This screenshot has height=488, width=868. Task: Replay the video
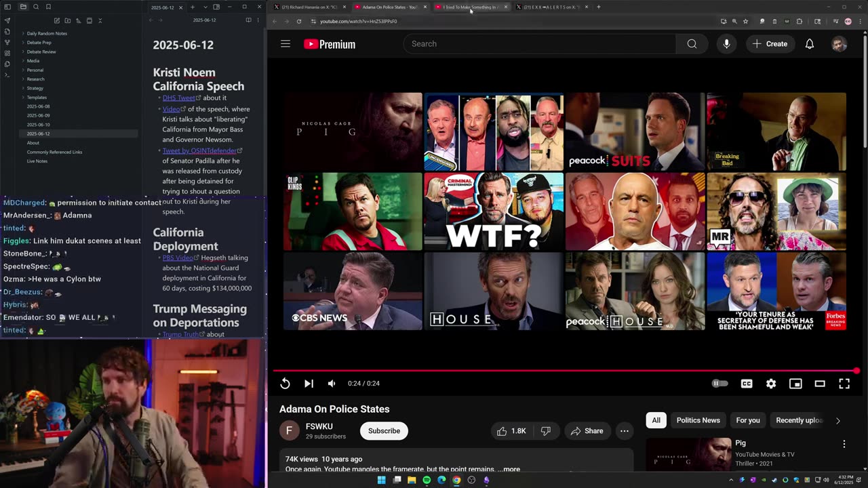[285, 384]
